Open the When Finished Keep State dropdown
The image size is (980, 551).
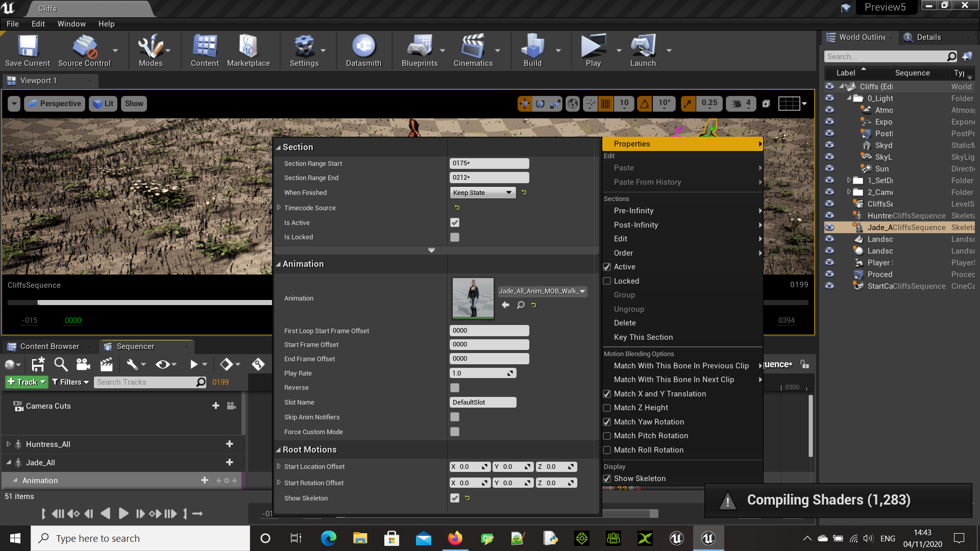[x=482, y=192]
